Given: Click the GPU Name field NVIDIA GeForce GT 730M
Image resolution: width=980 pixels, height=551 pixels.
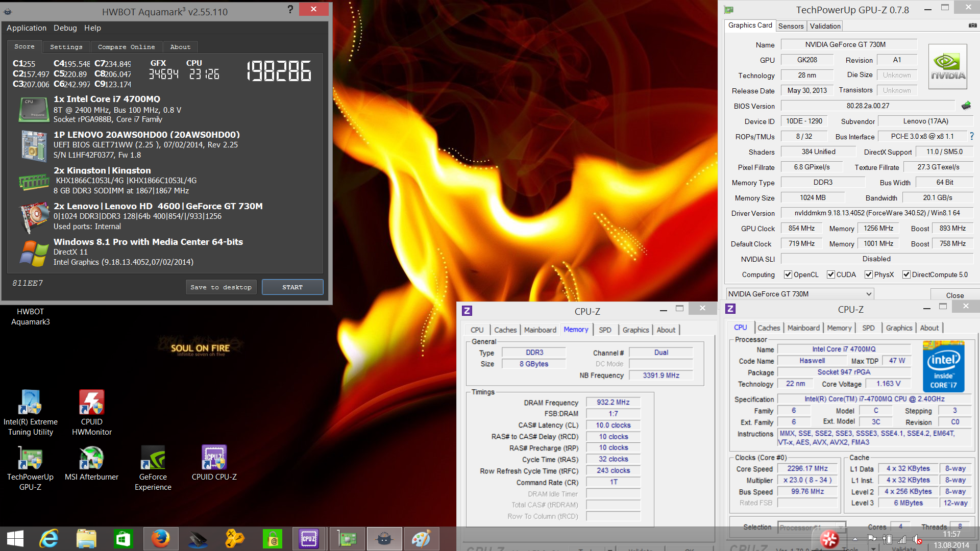Looking at the screenshot, I should (x=849, y=44).
